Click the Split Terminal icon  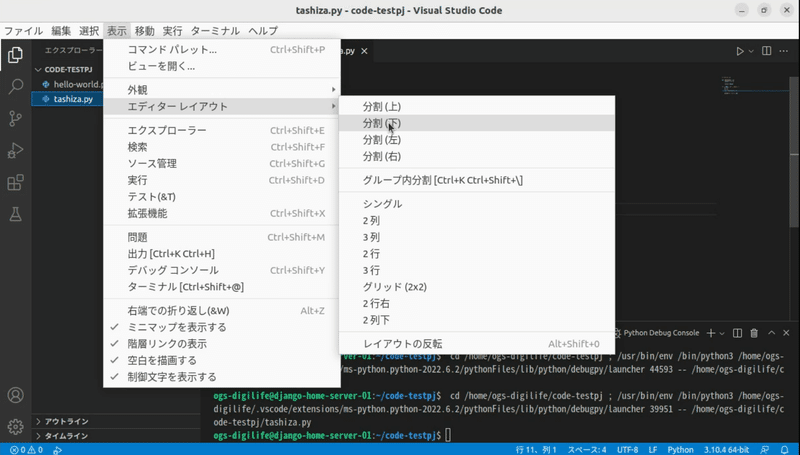coord(737,333)
